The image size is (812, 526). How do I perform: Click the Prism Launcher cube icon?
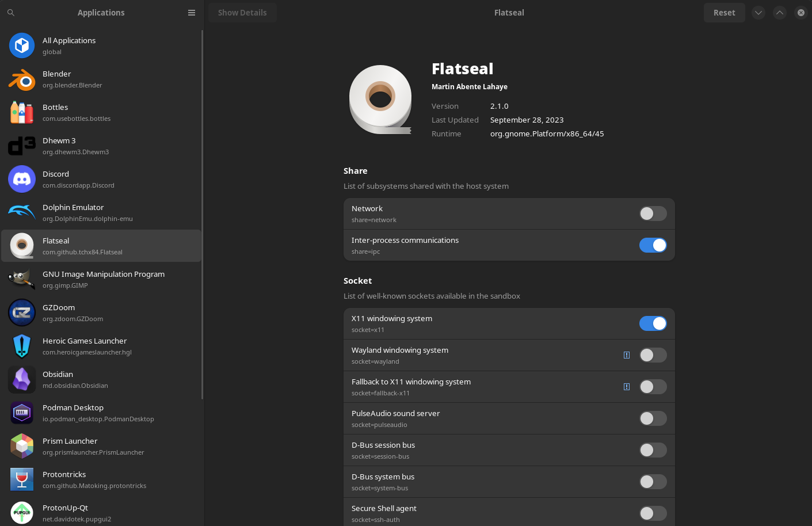22,446
